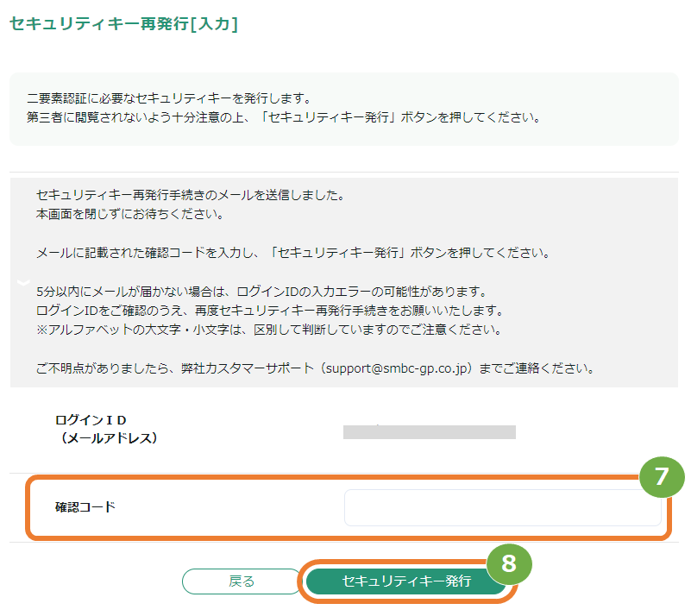The width and height of the screenshot is (691, 616).
Task: Click the line 本画面を閉じずにお待ちください。
Action: [130, 214]
